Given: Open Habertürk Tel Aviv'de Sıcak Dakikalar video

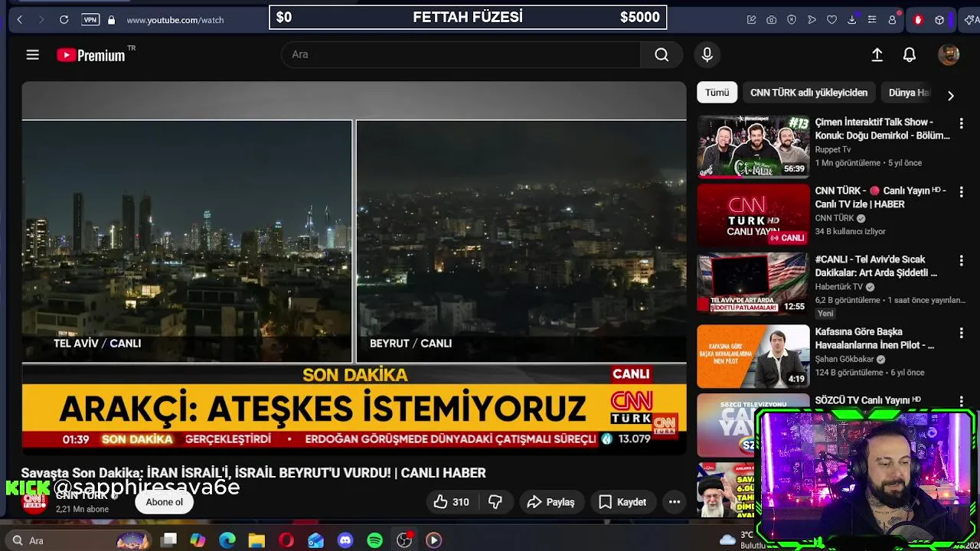Looking at the screenshot, I should pyautogui.click(x=876, y=266).
